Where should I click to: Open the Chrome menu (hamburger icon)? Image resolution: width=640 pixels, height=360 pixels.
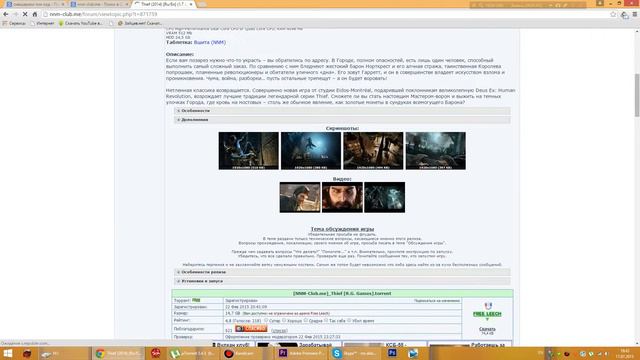click(x=635, y=14)
